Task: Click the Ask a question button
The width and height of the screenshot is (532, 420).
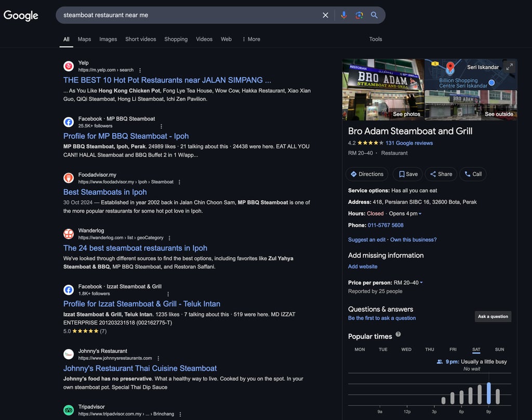Action: click(x=493, y=317)
